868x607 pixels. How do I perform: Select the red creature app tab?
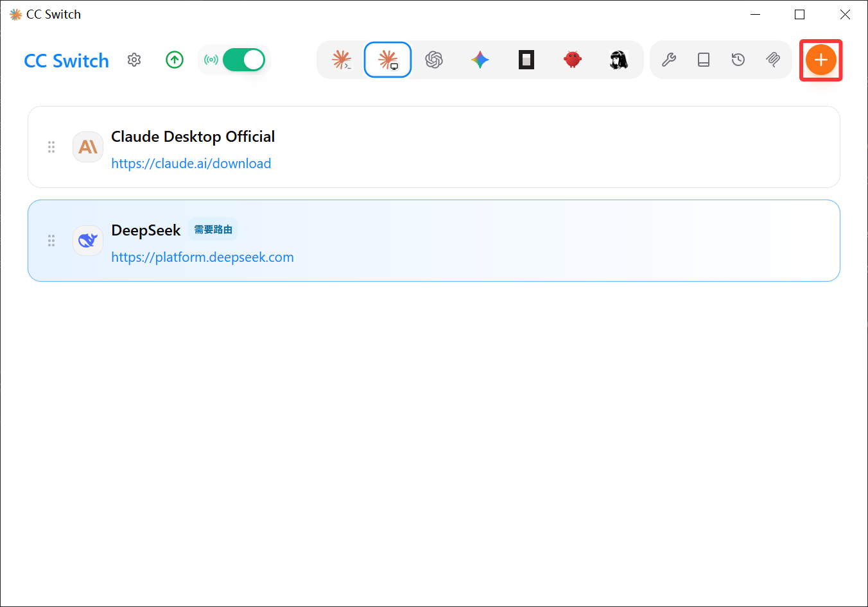coord(573,60)
